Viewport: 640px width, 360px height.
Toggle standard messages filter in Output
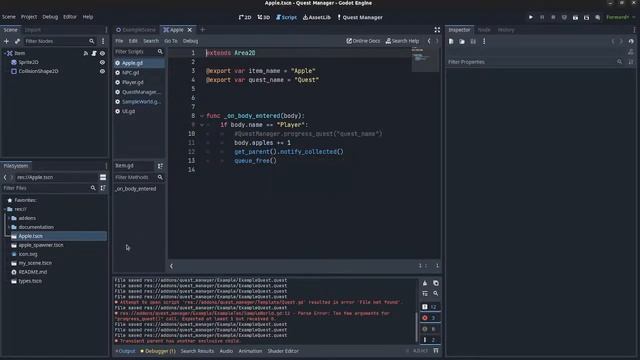click(x=429, y=307)
